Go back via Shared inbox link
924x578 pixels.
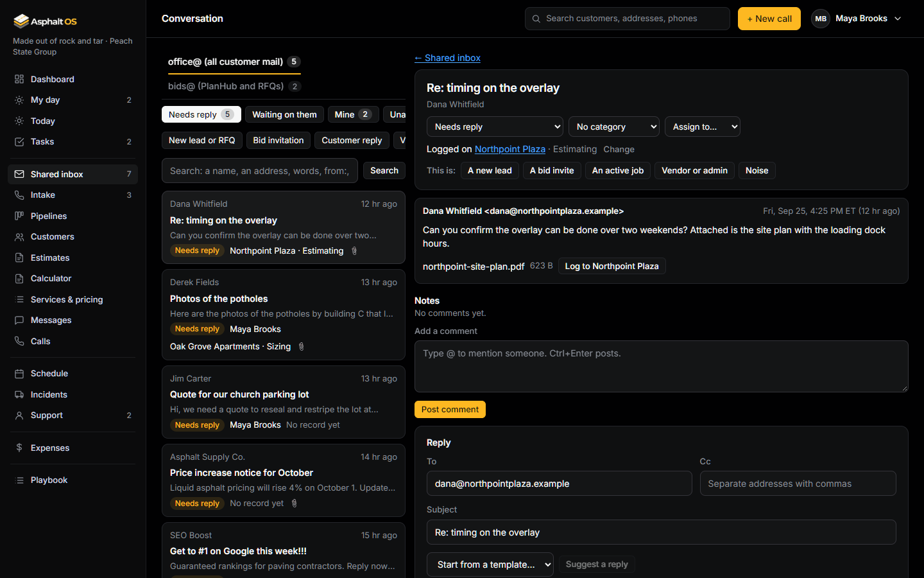click(447, 58)
